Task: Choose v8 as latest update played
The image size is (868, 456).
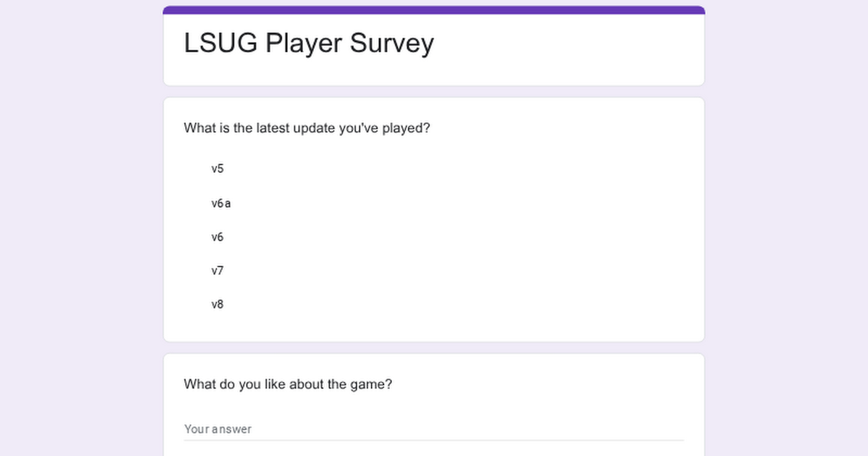Action: [x=218, y=305]
